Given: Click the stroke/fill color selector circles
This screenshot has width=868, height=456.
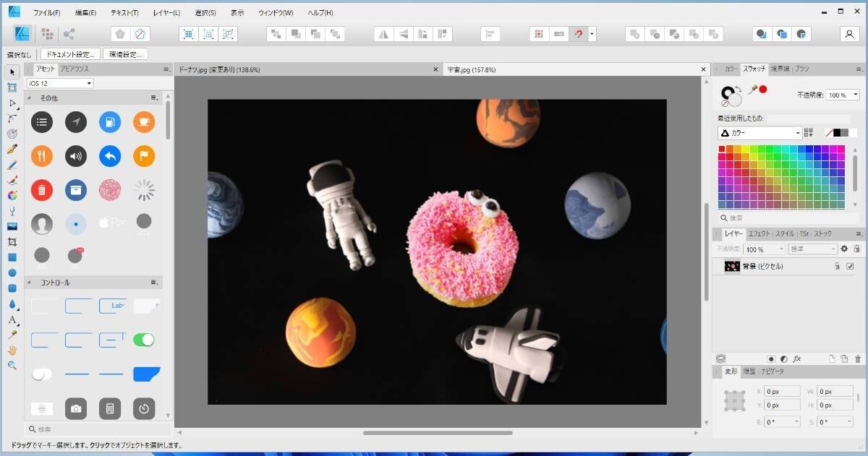Looking at the screenshot, I should coord(731,95).
